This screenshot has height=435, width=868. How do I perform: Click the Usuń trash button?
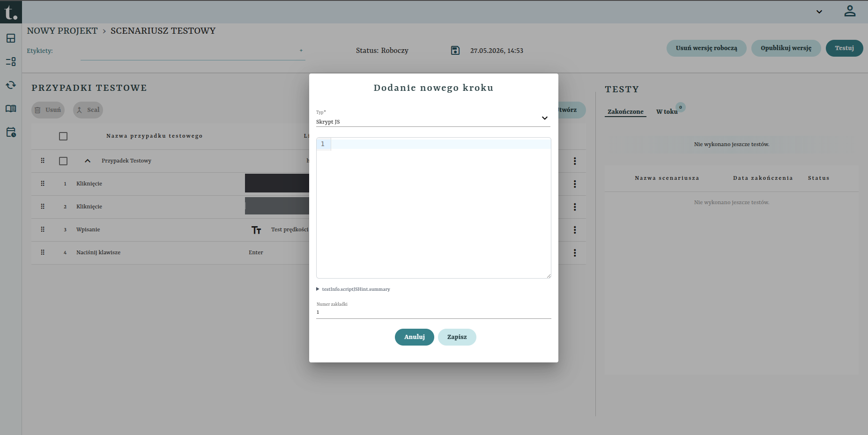pyautogui.click(x=48, y=110)
